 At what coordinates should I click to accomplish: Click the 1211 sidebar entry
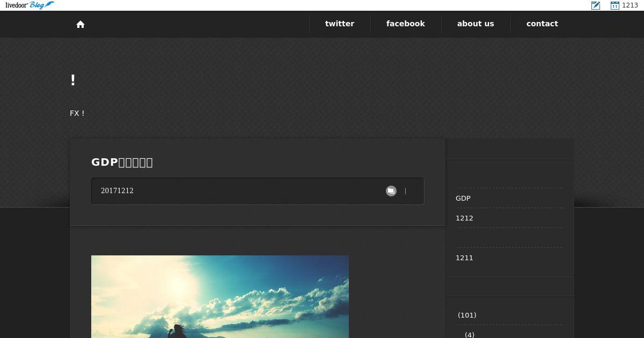464,258
